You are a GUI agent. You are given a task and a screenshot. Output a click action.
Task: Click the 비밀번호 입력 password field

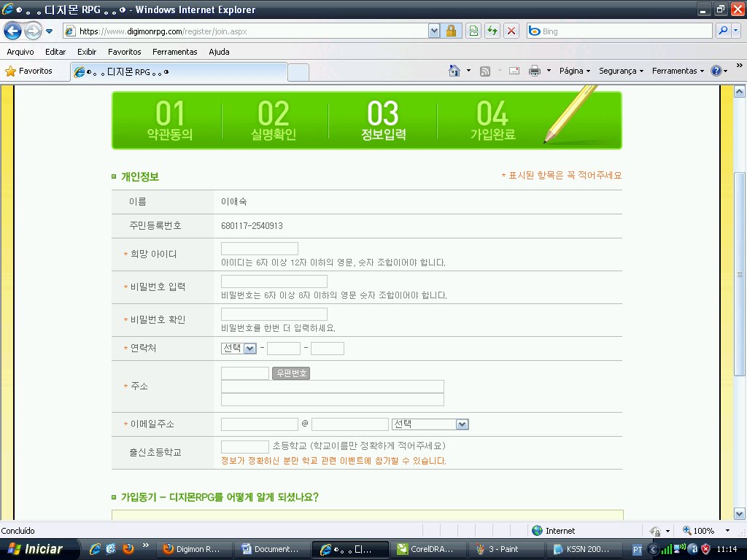click(x=274, y=281)
